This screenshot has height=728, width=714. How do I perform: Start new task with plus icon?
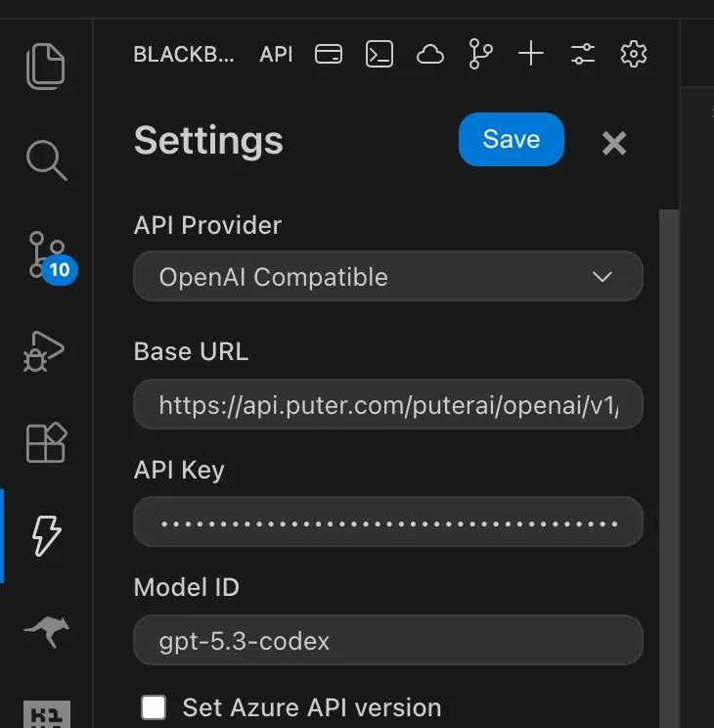coord(531,54)
